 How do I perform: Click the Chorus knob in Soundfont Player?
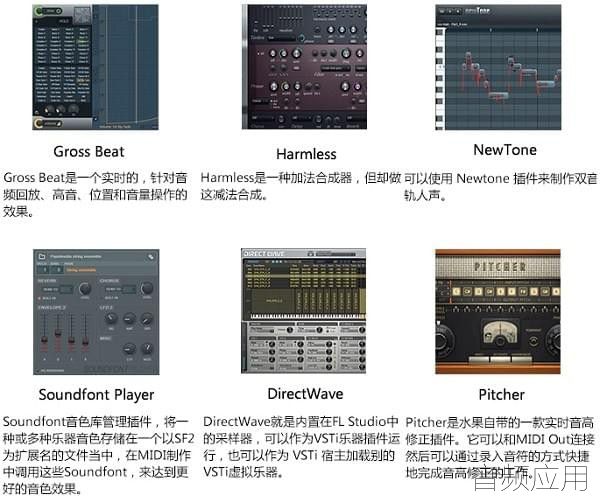tap(147, 288)
